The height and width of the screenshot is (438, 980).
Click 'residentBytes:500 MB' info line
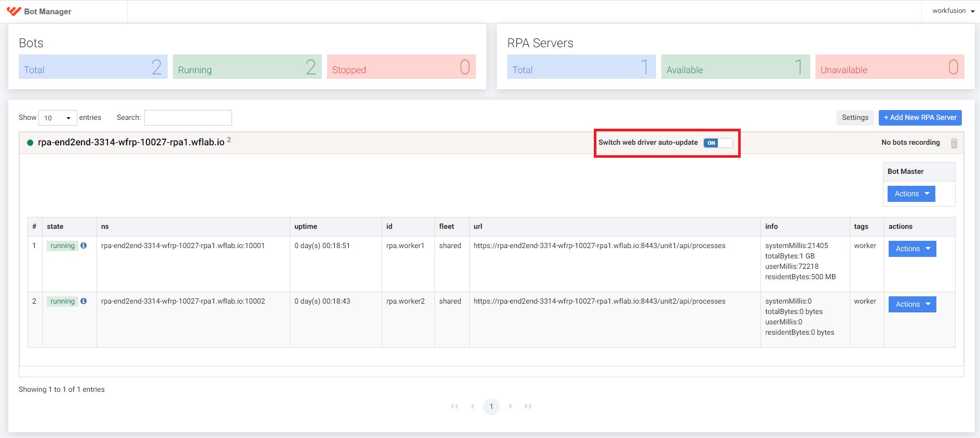tap(800, 277)
